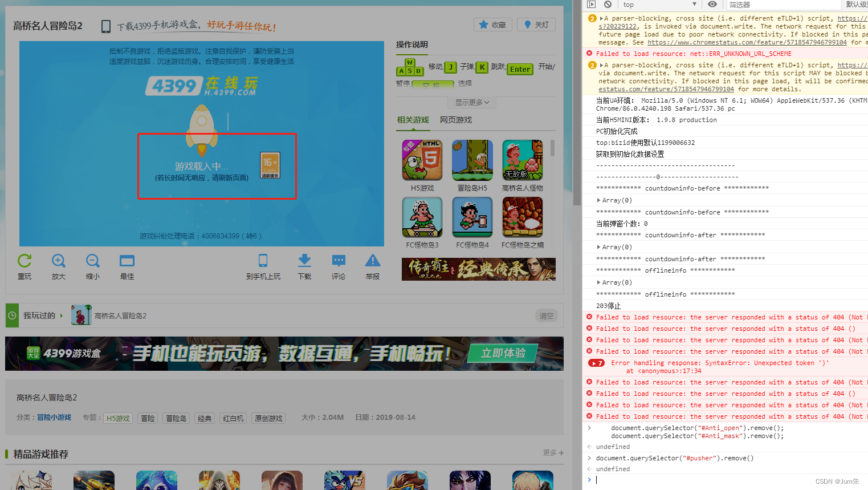The image size is (868, 490).
Task: Open the 默认级别 log level dropdown
Action: (x=857, y=5)
